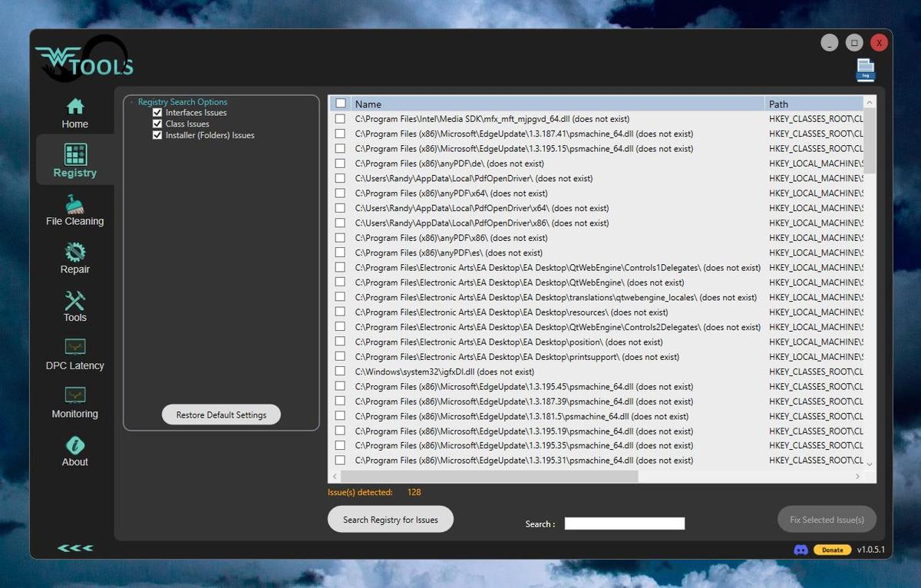The height and width of the screenshot is (588, 921).
Task: Select the EdgeUpdate\1.3.181.5 psmachine_64.dll entry
Action: (x=522, y=416)
